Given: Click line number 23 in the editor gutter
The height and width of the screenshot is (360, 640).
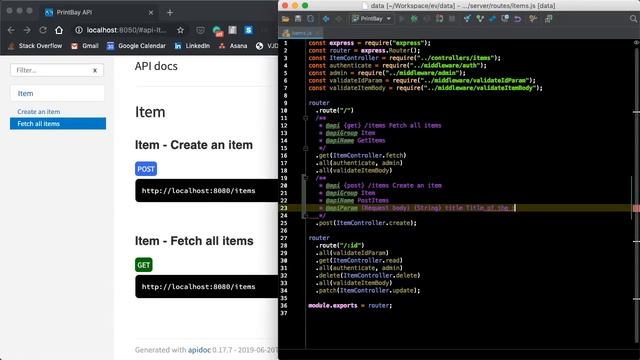Looking at the screenshot, I should (284, 208).
